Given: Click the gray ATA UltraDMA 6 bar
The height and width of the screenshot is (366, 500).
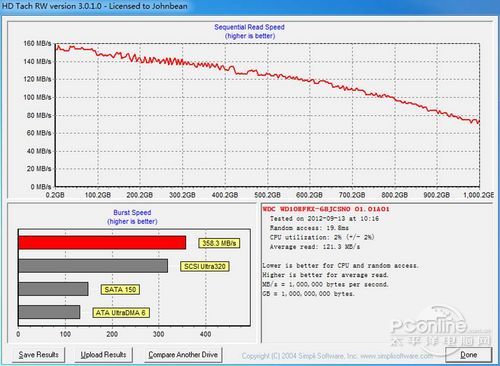Looking at the screenshot, I should [x=49, y=312].
